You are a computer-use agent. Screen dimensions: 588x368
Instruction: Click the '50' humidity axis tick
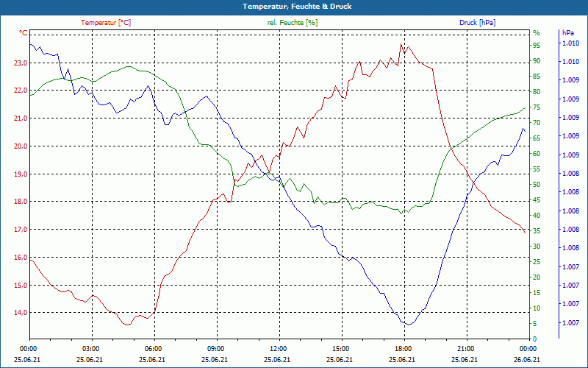click(x=537, y=185)
